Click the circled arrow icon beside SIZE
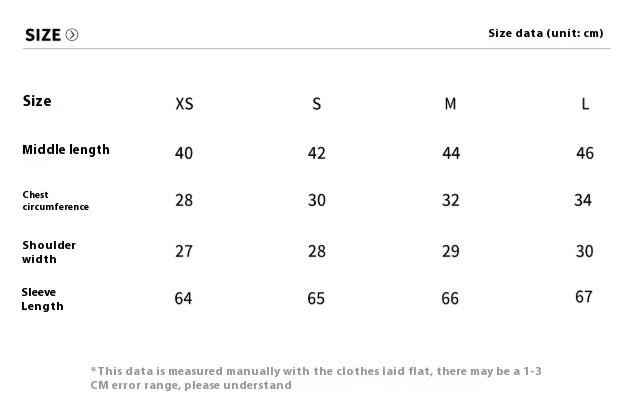 [x=72, y=35]
